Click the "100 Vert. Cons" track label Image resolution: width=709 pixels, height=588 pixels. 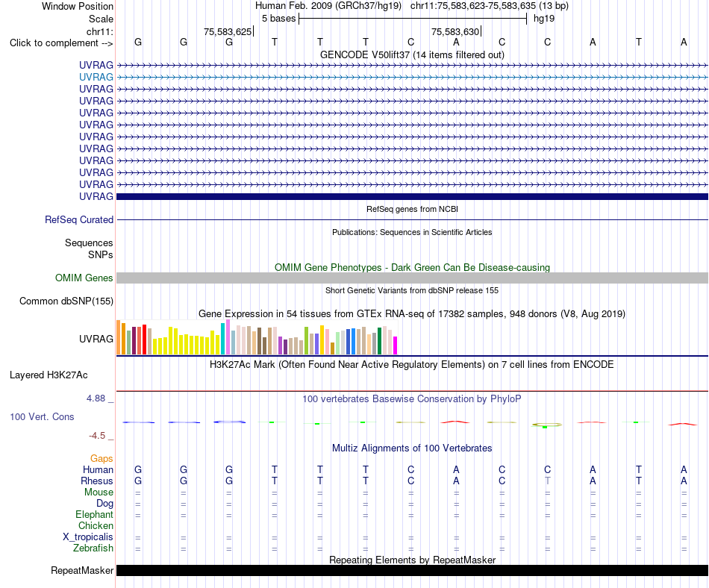pos(42,416)
